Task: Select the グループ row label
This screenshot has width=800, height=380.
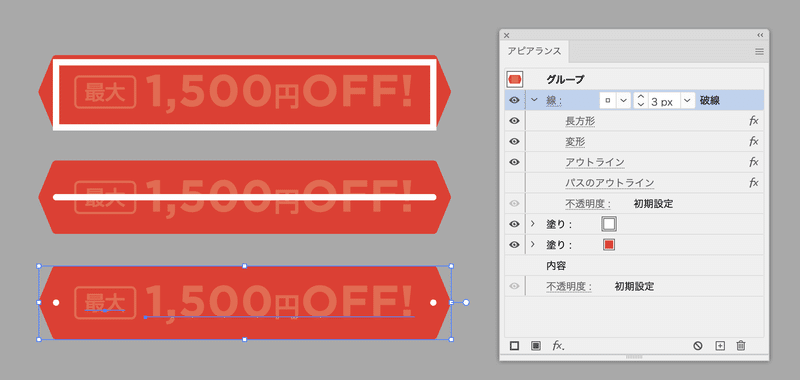Action: tap(565, 79)
